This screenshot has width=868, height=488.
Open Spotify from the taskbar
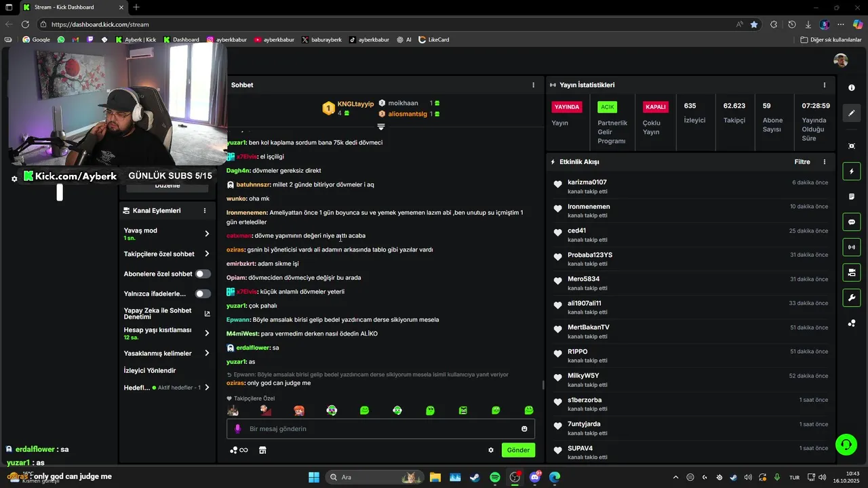pyautogui.click(x=495, y=477)
